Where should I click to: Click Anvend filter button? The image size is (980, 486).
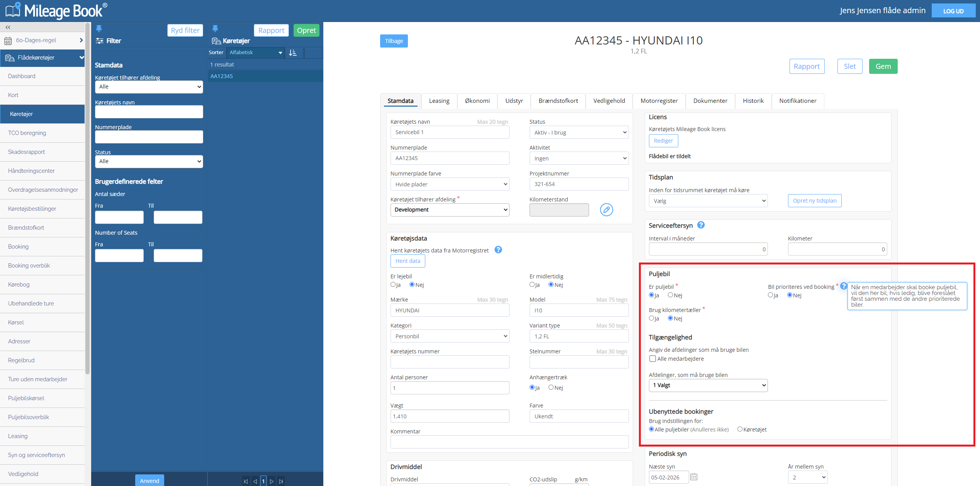coord(149,480)
